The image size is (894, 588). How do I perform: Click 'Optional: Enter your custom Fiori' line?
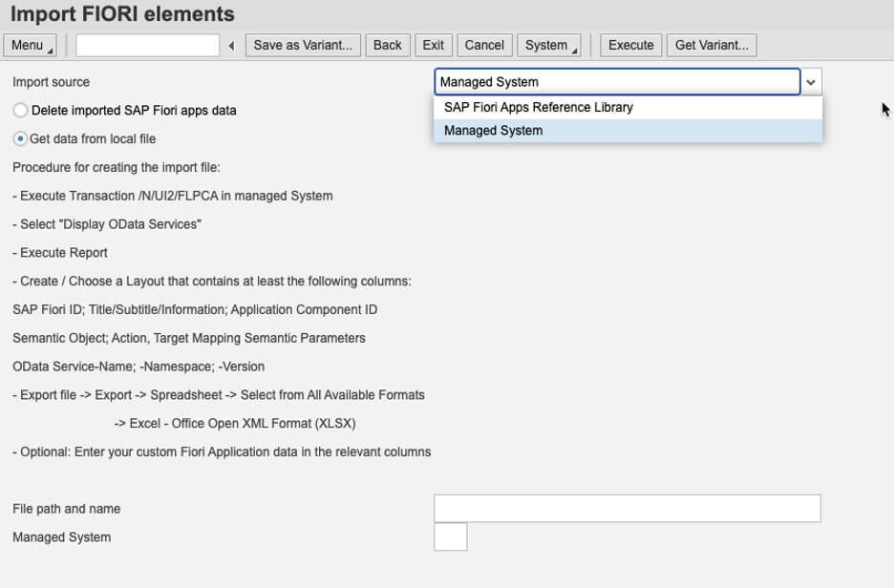click(x=222, y=452)
